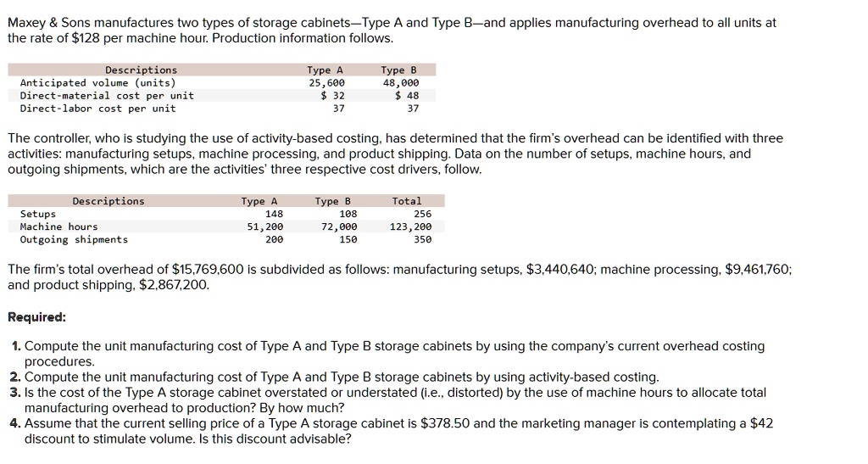Click the Type A outgoing shipments value 200
Image resolution: width=868 pixels, height=464 pixels.
274,240
